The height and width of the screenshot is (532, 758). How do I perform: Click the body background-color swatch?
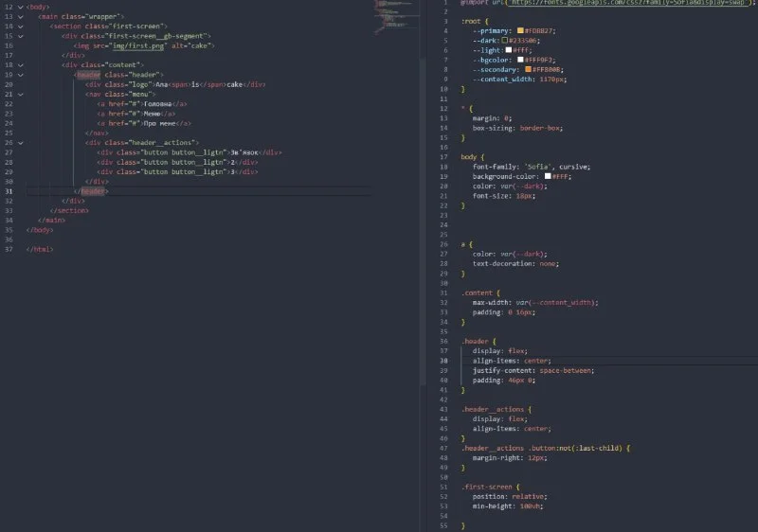click(x=548, y=176)
